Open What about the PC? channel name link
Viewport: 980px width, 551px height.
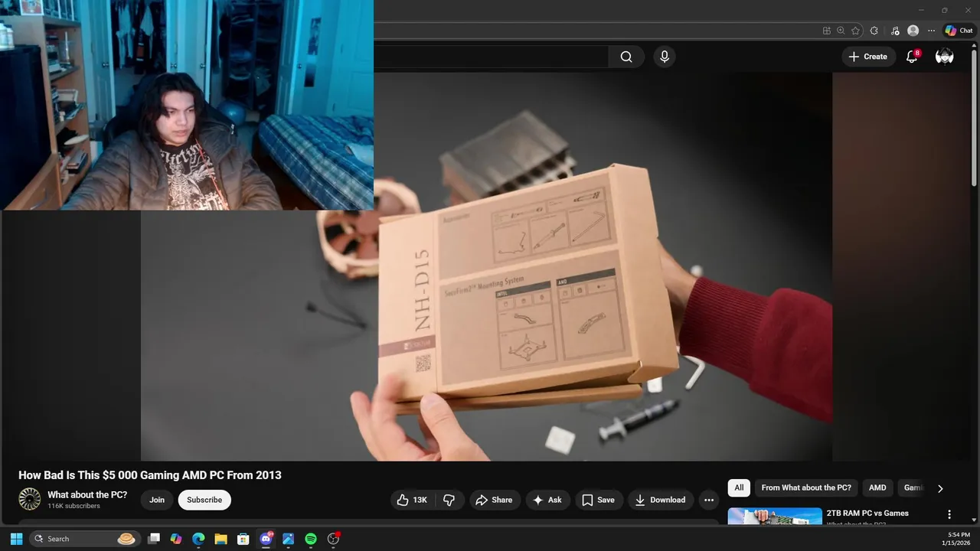pyautogui.click(x=87, y=494)
